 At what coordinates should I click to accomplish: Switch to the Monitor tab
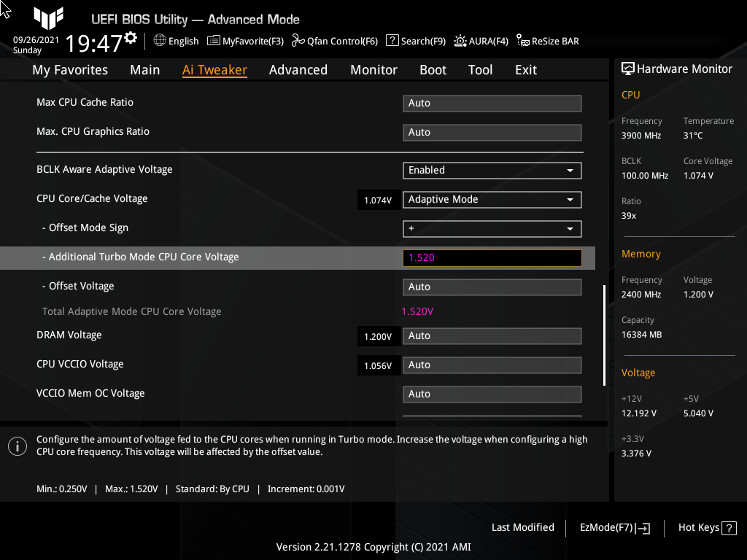373,70
